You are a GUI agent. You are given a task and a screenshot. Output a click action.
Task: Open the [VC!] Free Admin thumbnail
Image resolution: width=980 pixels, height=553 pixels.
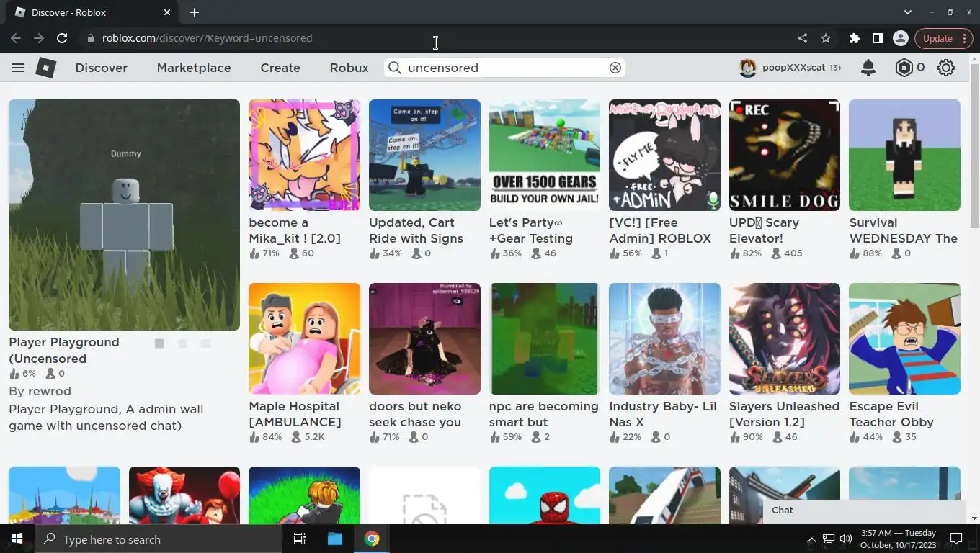pos(664,155)
